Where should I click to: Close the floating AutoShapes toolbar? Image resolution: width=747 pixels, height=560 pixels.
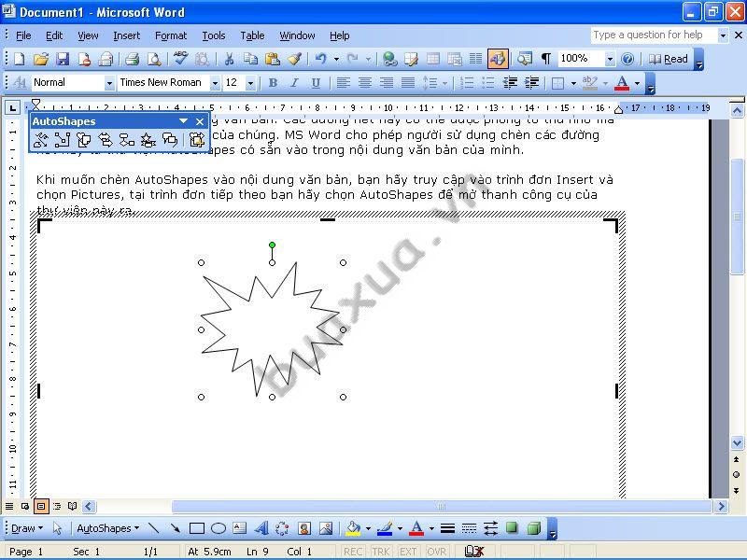point(200,121)
